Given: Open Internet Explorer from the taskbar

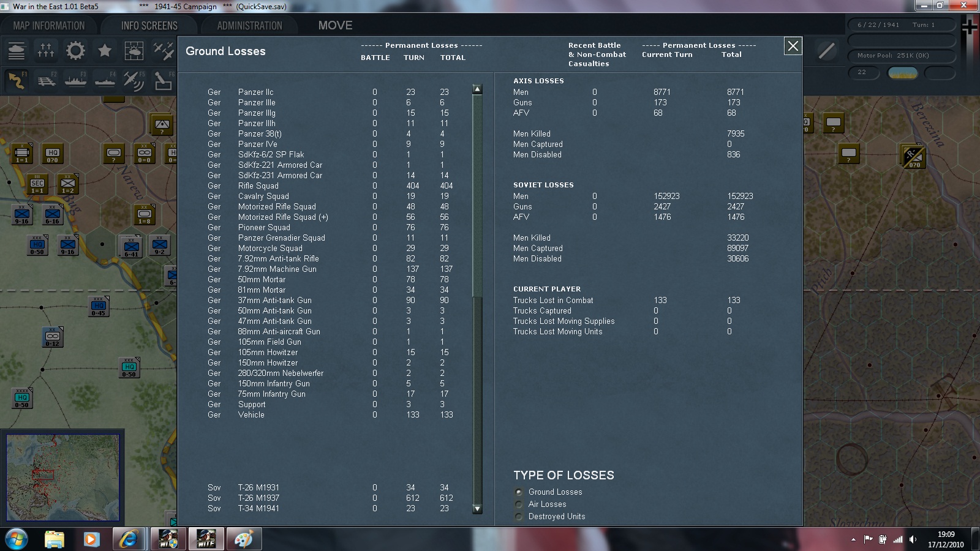Looking at the screenshot, I should [x=129, y=539].
